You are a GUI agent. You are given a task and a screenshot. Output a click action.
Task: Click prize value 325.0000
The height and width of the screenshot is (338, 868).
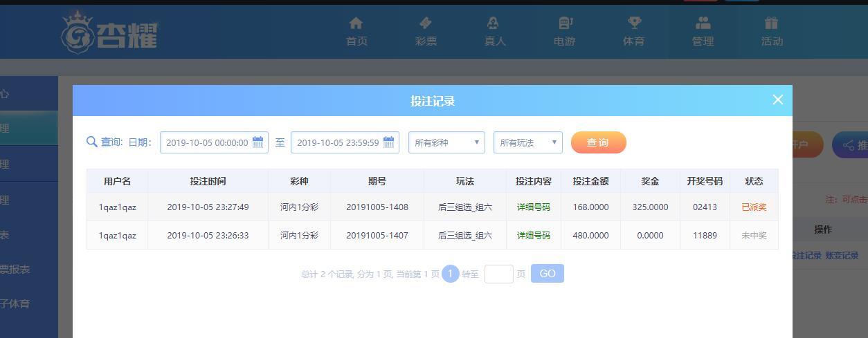650,207
